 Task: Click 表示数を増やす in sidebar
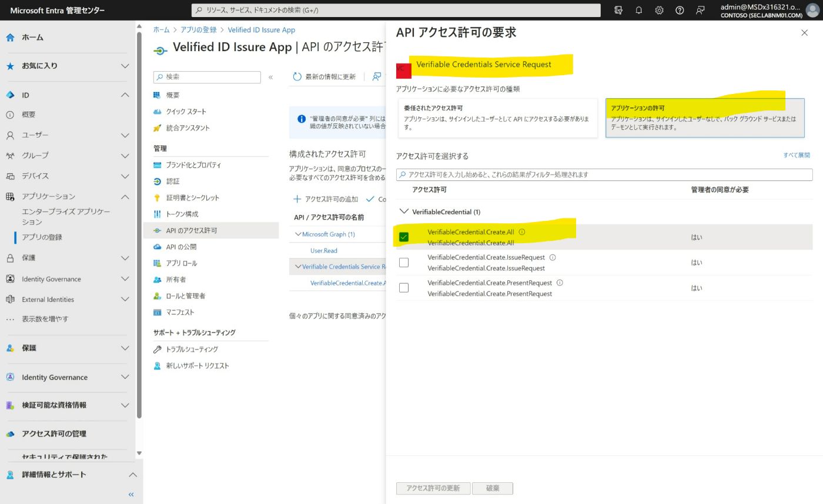45,319
